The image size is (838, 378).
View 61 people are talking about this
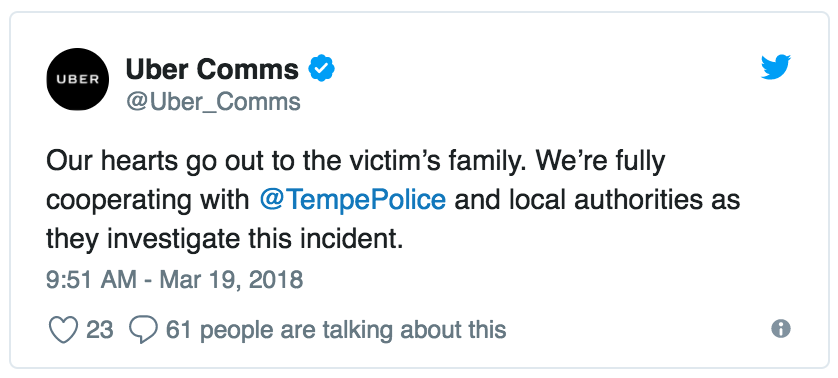coord(336,330)
